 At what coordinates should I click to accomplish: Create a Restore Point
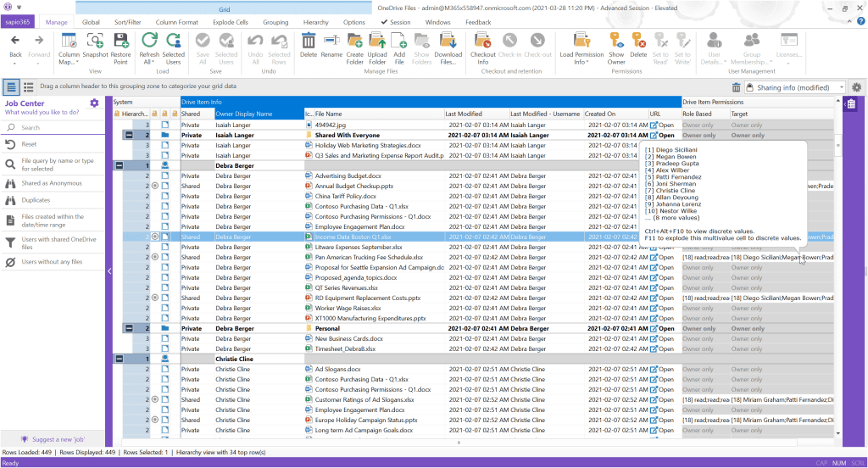click(x=120, y=48)
